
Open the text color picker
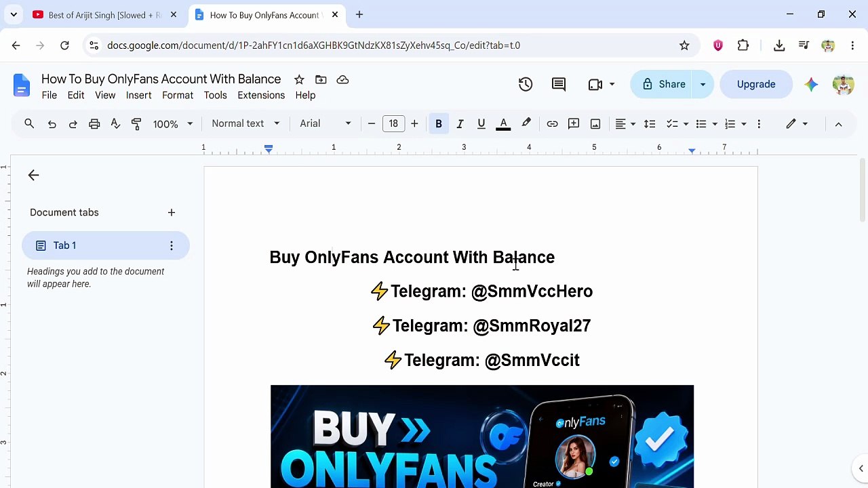tap(503, 123)
